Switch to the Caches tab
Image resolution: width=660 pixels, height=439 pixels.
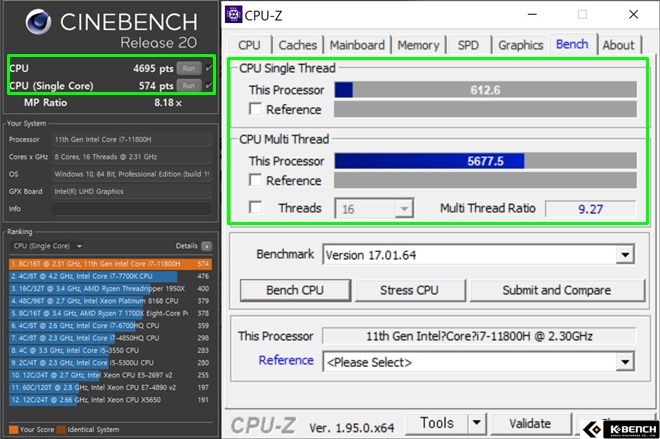click(x=298, y=45)
